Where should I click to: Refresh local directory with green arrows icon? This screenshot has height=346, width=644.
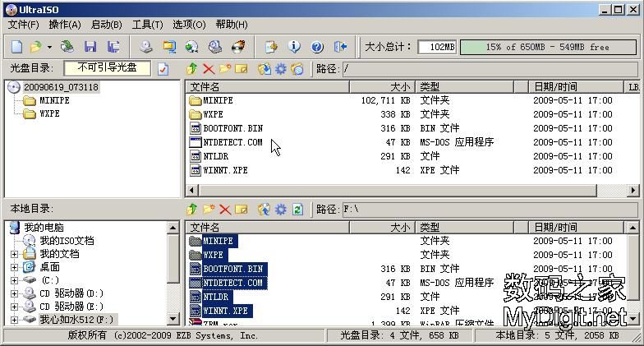(x=297, y=209)
